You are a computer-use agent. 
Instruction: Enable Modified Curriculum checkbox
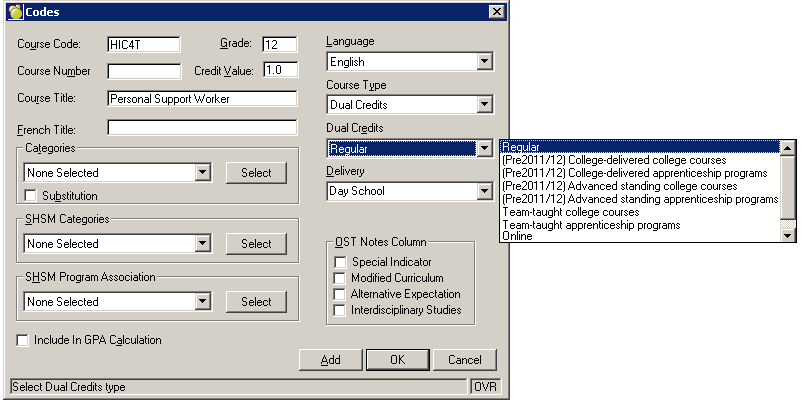(340, 278)
